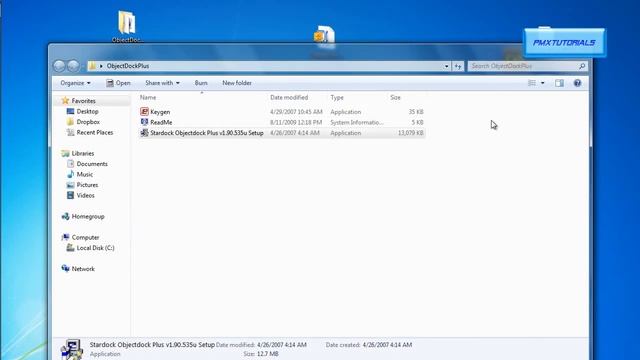Open the Pictures library
Viewport: 640px width, 360px height.
(x=87, y=185)
